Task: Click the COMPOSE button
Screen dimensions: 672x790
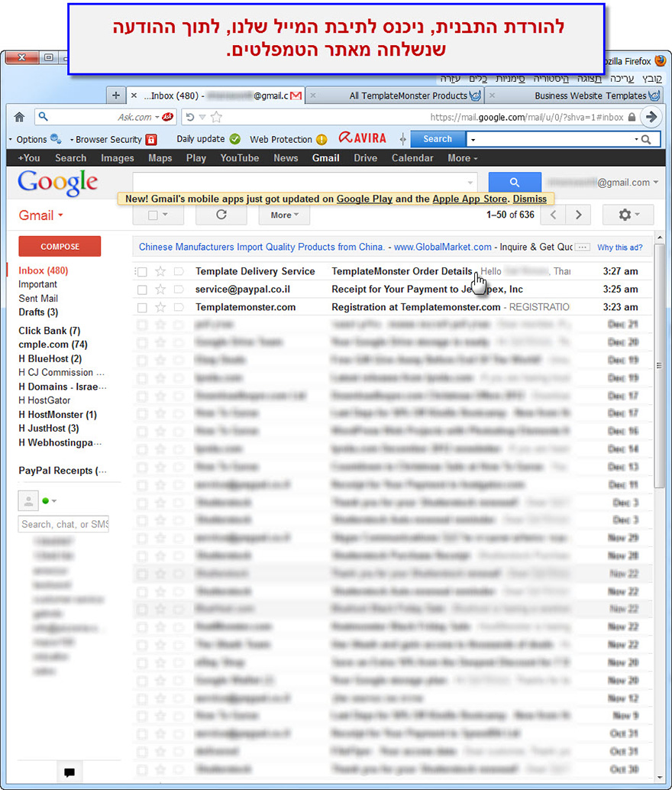Action: point(60,246)
